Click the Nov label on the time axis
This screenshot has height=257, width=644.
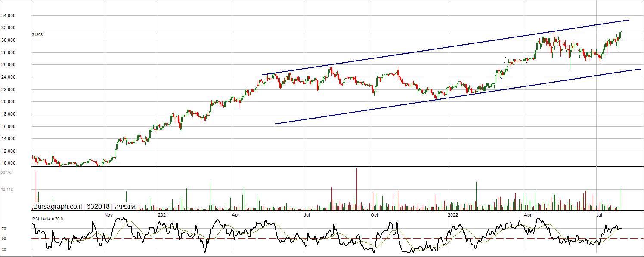[108, 214]
